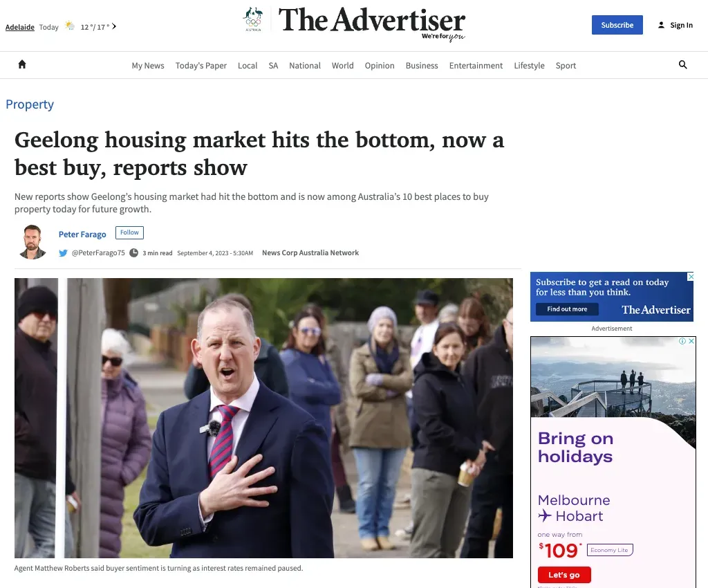
Task: Click the blue Subscribe button
Action: (x=617, y=25)
